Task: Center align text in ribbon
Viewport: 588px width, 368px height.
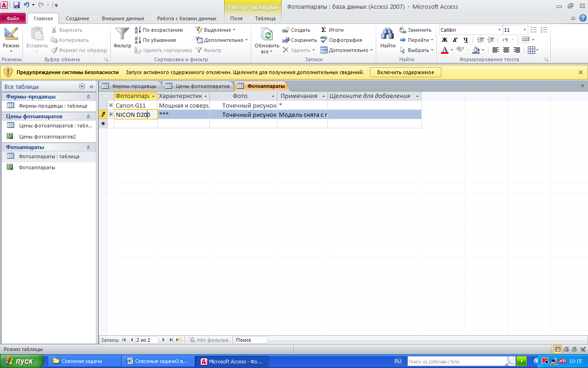Action: point(506,50)
